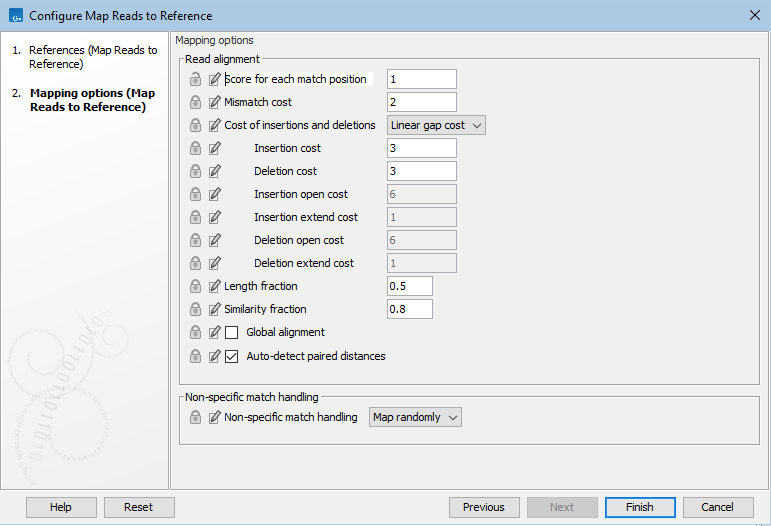Click the edit pencil icon for Mismatch cost
The image size is (771, 526).
[x=215, y=102]
